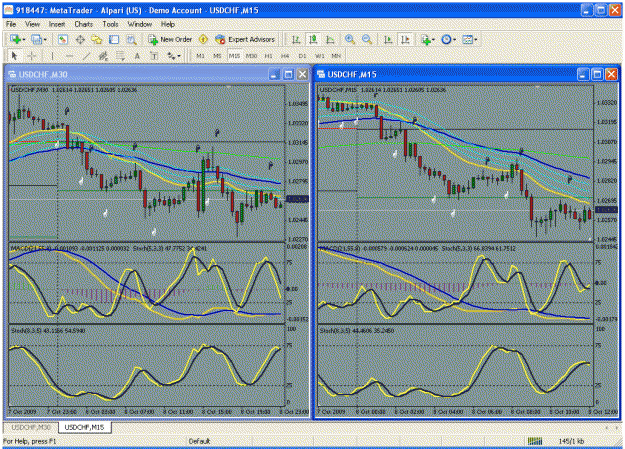The width and height of the screenshot is (625, 449).
Task: Select the M15 timeframe button
Action: click(234, 56)
